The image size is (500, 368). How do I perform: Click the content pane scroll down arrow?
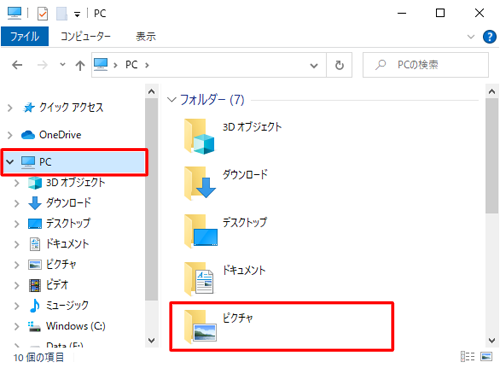point(492,341)
